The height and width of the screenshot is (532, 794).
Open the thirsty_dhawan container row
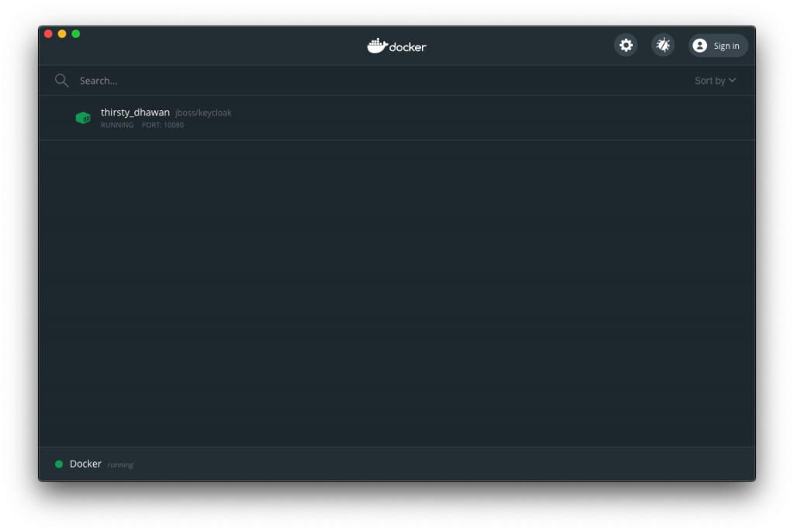coord(397,118)
